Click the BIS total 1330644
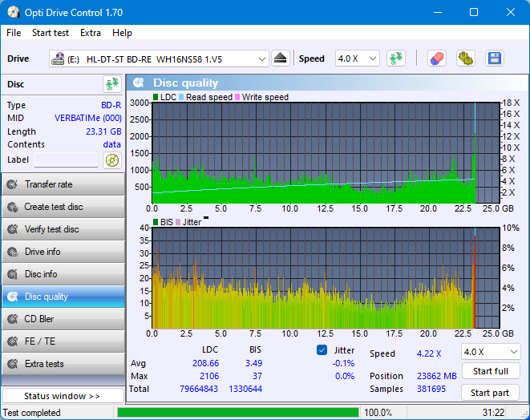This screenshot has width=530, height=420. [245, 389]
